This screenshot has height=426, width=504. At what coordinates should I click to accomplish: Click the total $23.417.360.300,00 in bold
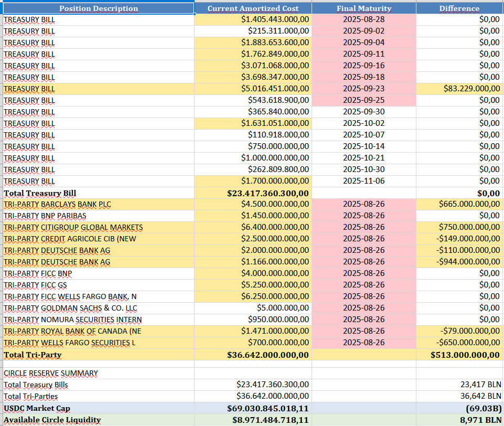253,193
